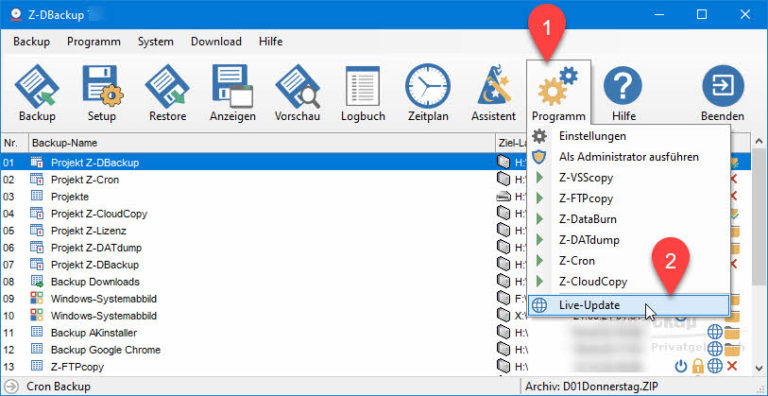This screenshot has height=396, width=768.
Task: Open the Programm menu in the menu bar
Action: 94,42
